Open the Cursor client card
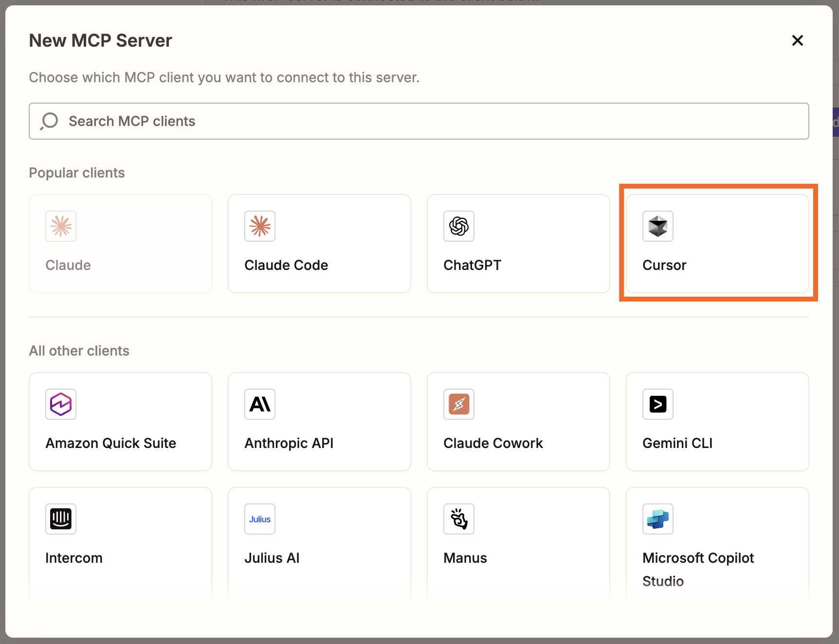Screen dimensions: 839x644 click(717, 243)
